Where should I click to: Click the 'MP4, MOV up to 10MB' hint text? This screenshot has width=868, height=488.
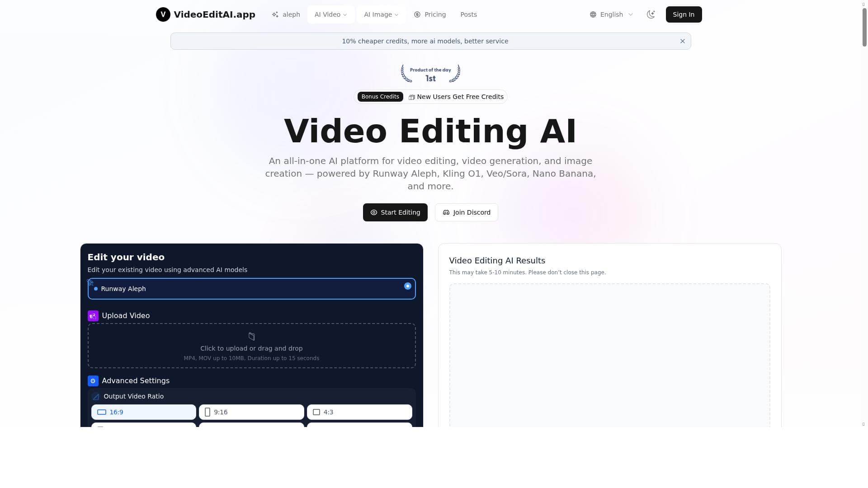251,358
